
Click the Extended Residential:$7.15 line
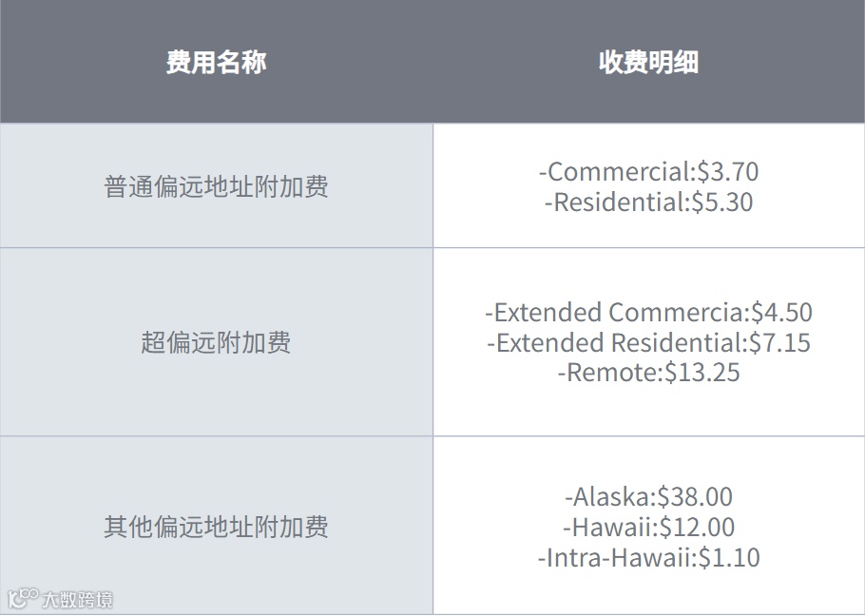pyautogui.click(x=648, y=342)
